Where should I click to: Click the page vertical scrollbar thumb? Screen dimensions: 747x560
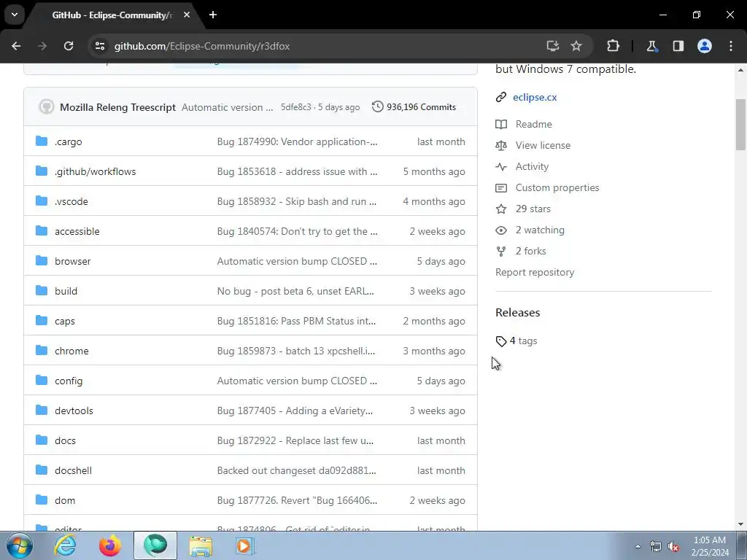click(x=740, y=125)
